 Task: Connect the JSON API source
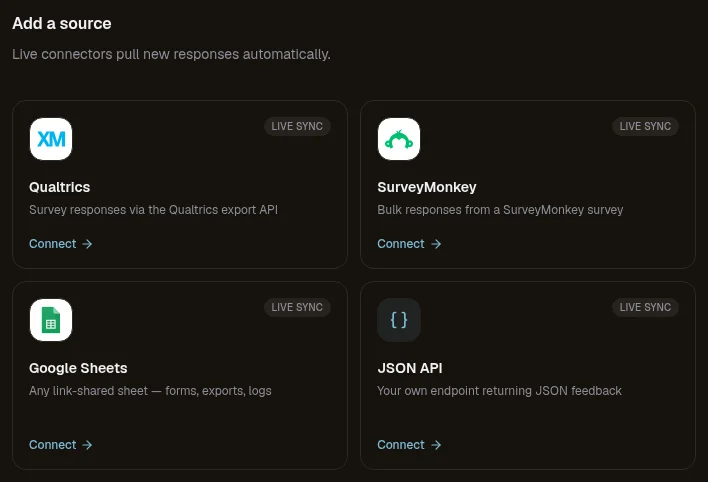pos(409,445)
